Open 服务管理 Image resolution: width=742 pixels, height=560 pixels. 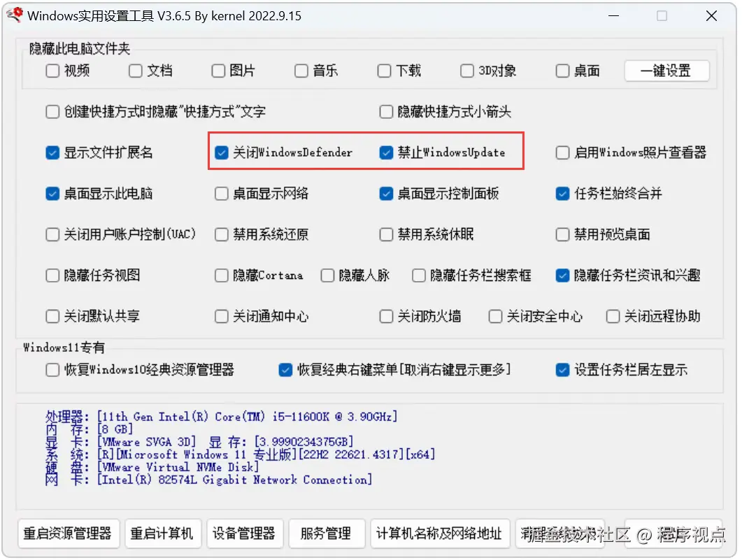coord(326,533)
